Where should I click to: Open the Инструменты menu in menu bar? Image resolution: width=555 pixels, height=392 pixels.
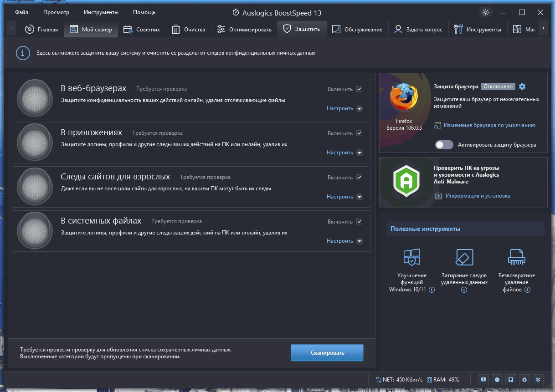pos(101,12)
